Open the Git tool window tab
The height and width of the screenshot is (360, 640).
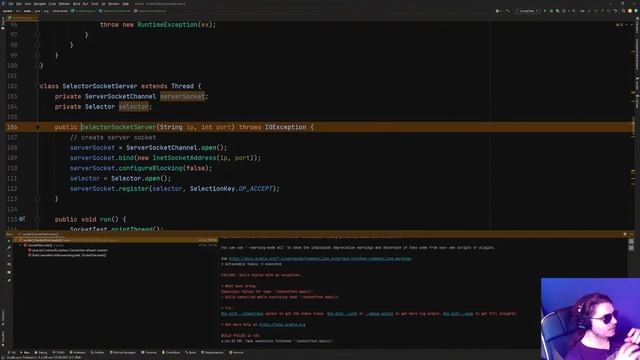tap(11, 352)
